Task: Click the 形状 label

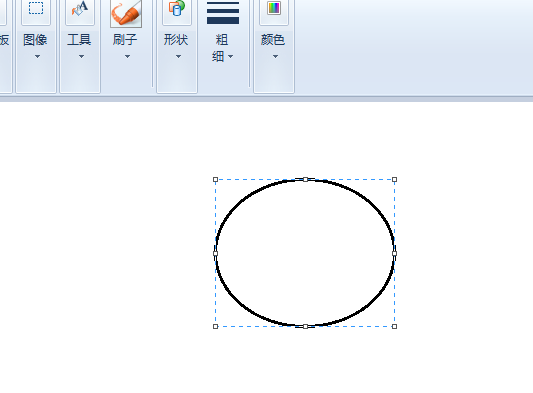Action: click(176, 40)
